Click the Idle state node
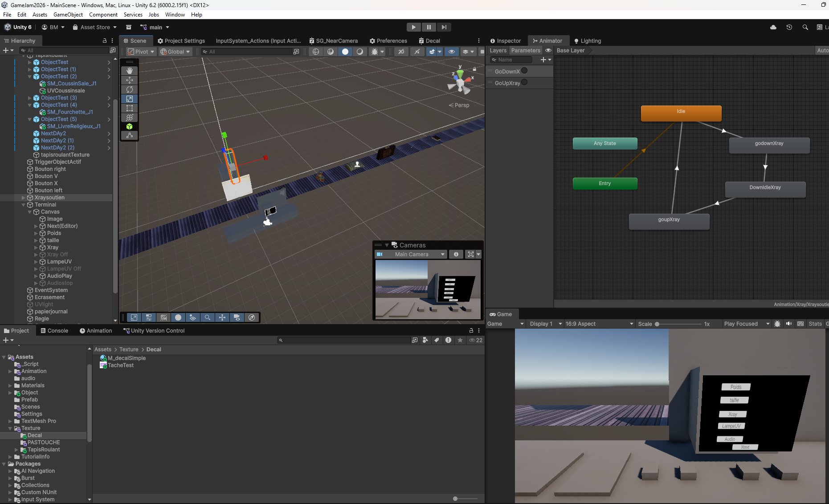 click(681, 113)
